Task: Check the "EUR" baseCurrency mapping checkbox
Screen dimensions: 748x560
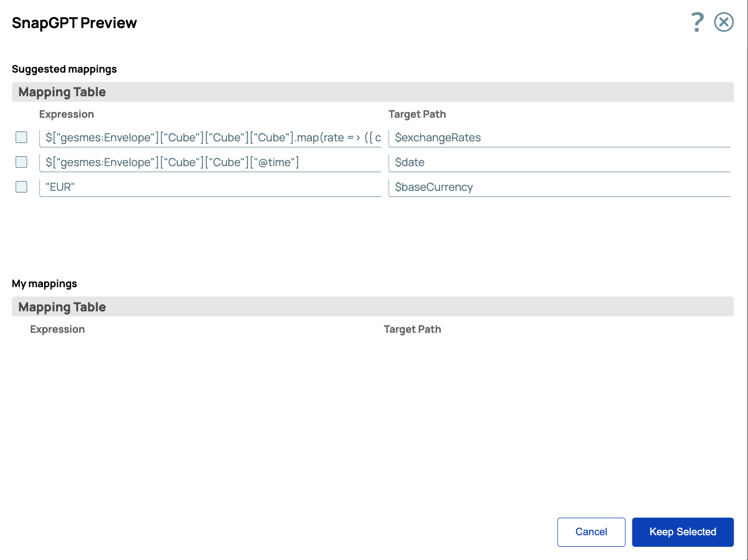Action: coord(21,186)
